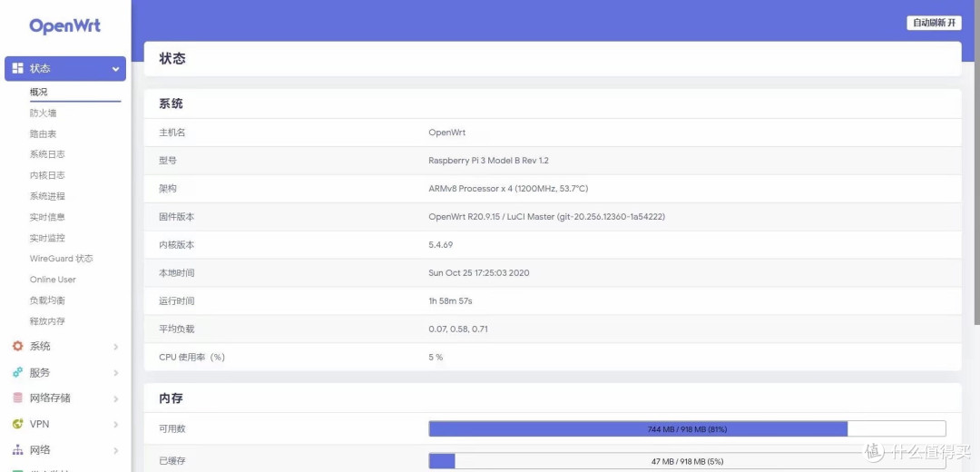Click the ARMv8 Processor architecture value
Image resolution: width=980 pixels, height=472 pixels.
508,189
